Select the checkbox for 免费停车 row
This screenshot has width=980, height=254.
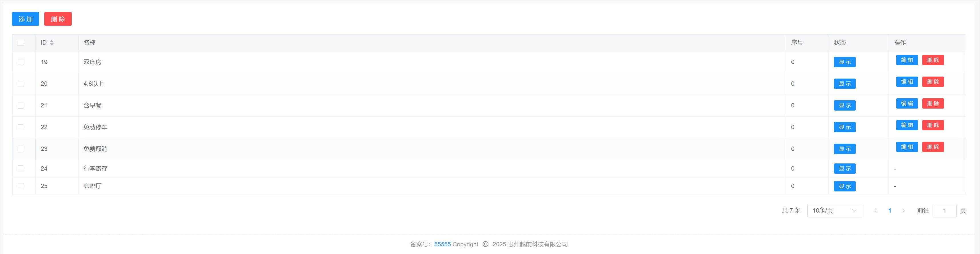pos(21,127)
